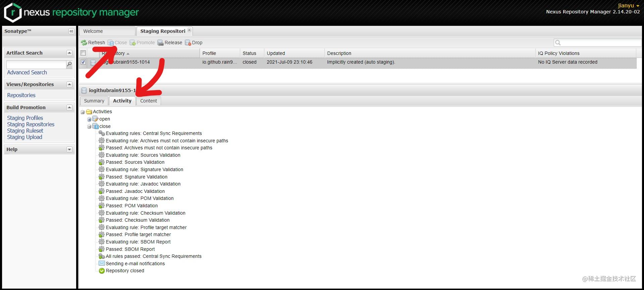Image resolution: width=644 pixels, height=290 pixels.
Task: Click the artifact search magnifier icon
Action: point(69,64)
